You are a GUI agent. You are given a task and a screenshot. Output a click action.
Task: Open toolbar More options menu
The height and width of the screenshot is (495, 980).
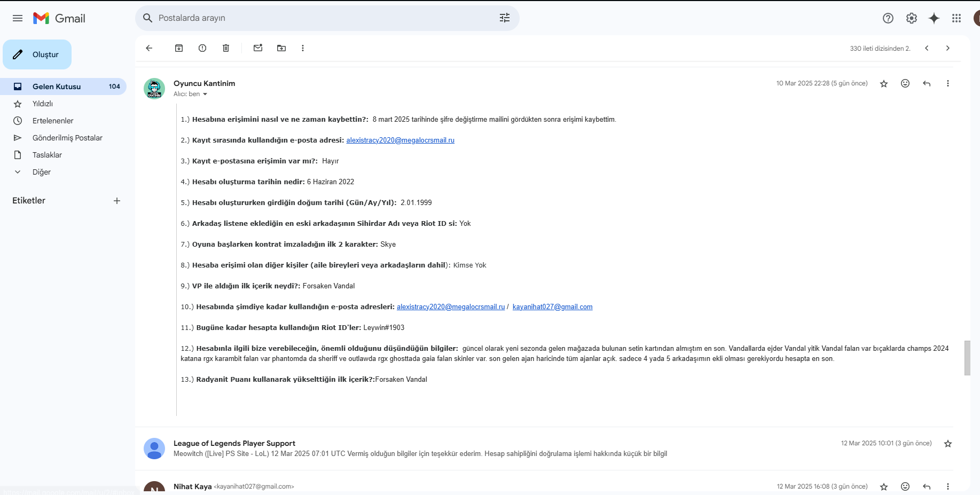303,48
